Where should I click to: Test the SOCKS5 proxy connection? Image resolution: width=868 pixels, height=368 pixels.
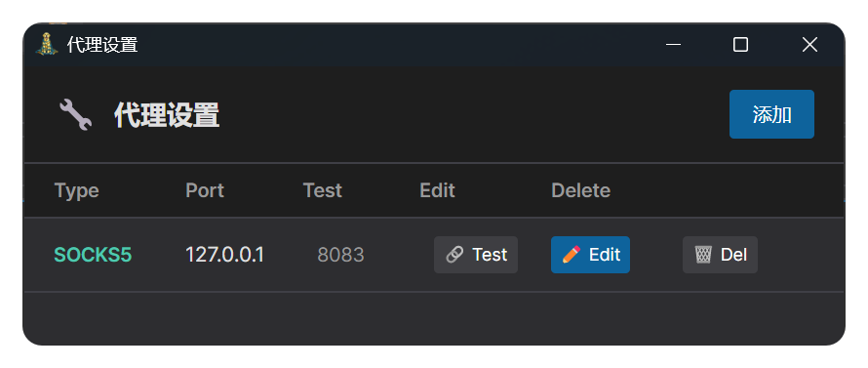pyautogui.click(x=476, y=255)
